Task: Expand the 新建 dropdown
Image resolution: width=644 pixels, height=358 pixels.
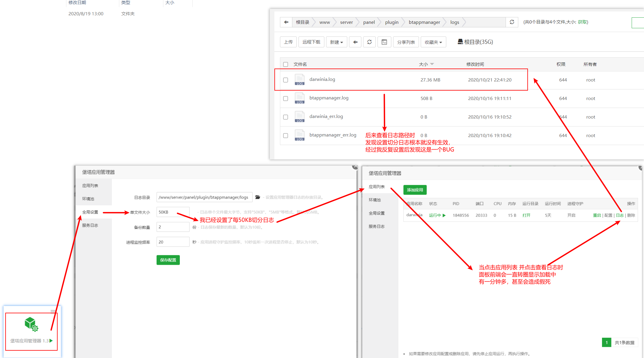Action: point(336,42)
